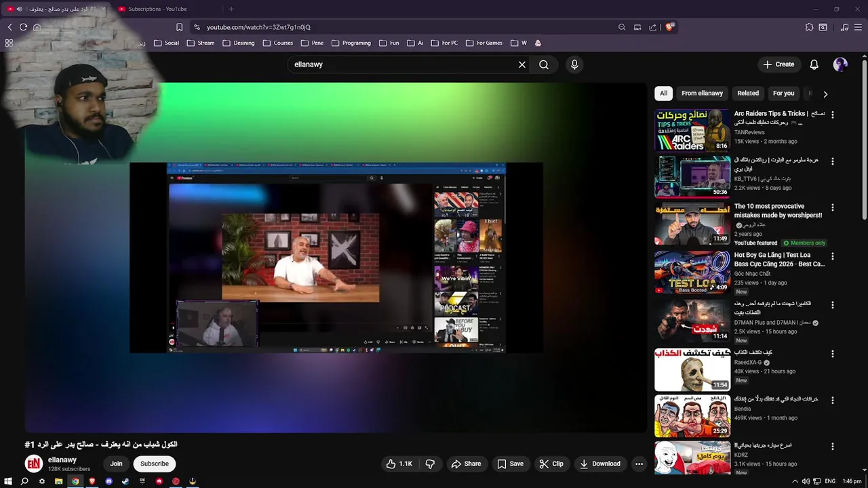The height and width of the screenshot is (488, 868).
Task: Select the All filter chip
Action: (664, 94)
